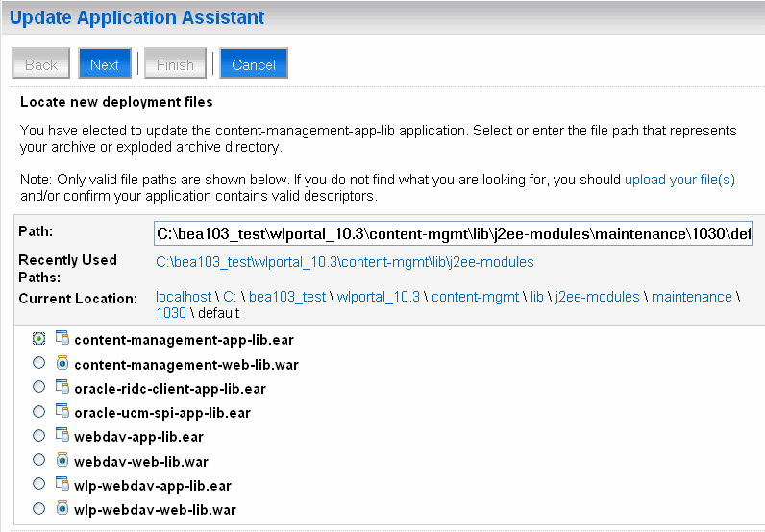Click the WAR icon beside content-management-web-lib.war
This screenshot has width=765, height=532.
(62, 362)
